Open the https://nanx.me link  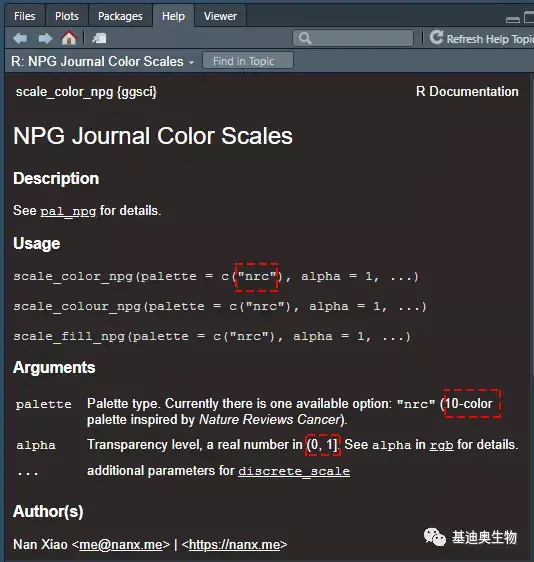[x=234, y=544]
